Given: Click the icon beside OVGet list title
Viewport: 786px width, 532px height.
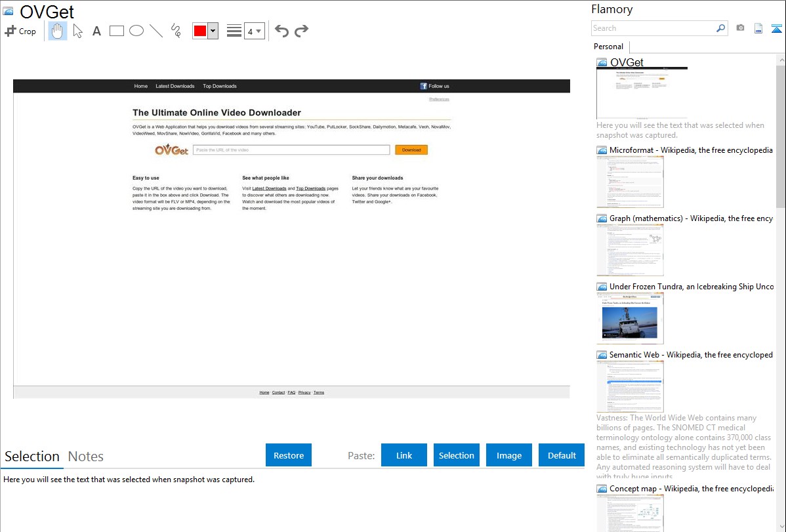Looking at the screenshot, I should point(602,63).
